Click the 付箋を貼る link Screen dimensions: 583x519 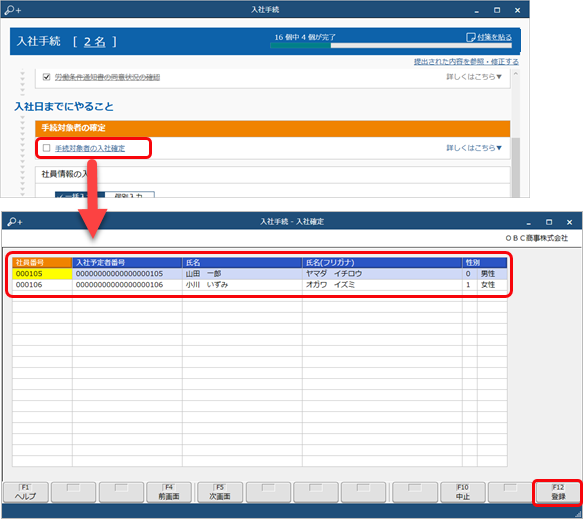click(x=494, y=37)
